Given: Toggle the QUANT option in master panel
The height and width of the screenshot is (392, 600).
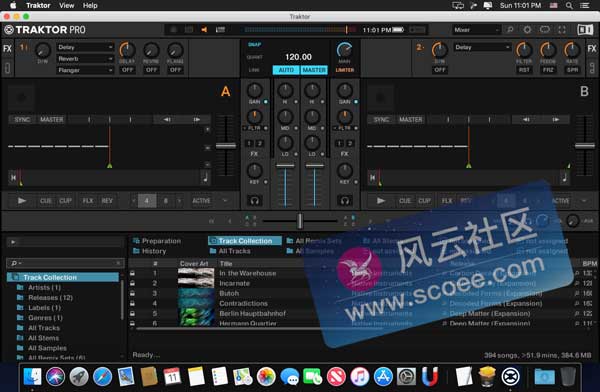Looking at the screenshot, I should coord(254,57).
